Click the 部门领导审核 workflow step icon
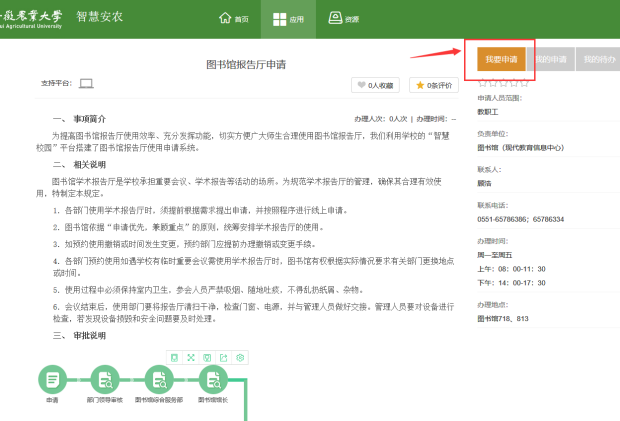 [103, 379]
